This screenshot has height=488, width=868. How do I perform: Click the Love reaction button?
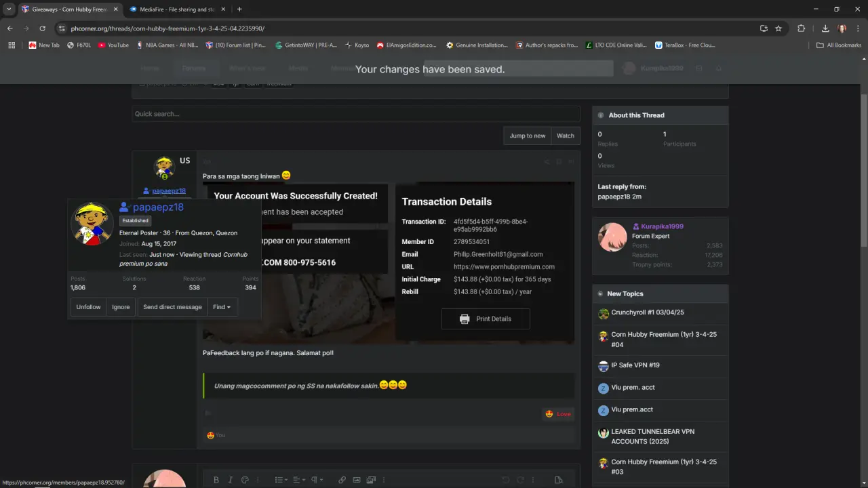point(558,414)
